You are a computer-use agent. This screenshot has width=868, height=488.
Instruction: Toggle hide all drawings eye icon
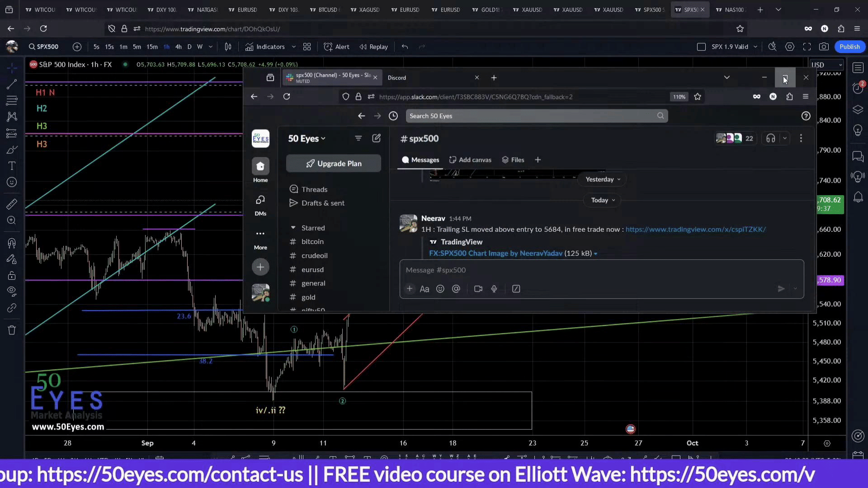click(x=12, y=291)
